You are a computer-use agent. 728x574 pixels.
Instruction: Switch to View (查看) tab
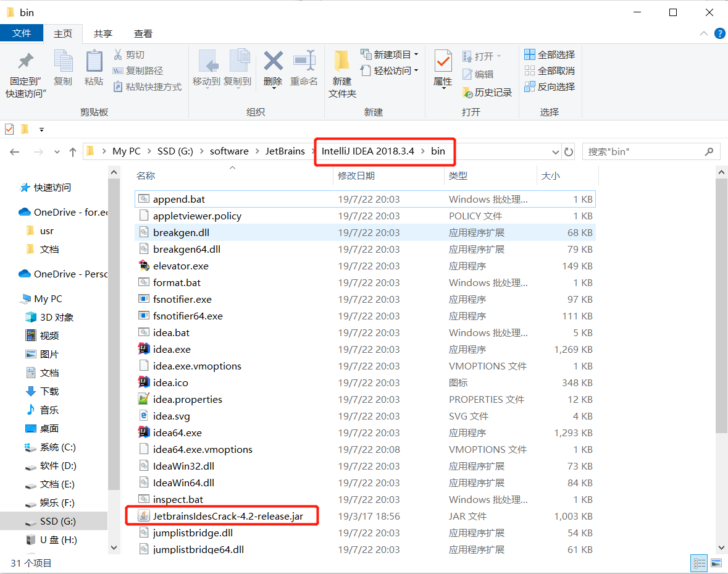(x=143, y=33)
